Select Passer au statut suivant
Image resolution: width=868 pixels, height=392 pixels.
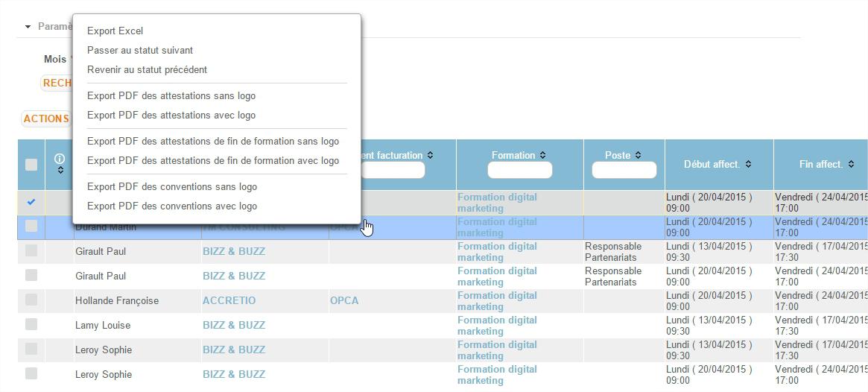140,51
